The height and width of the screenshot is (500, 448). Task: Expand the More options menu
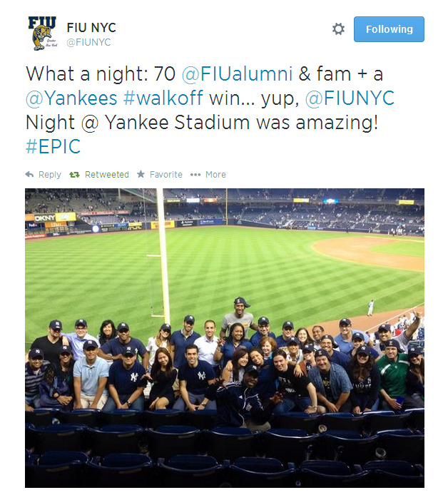[x=215, y=175]
